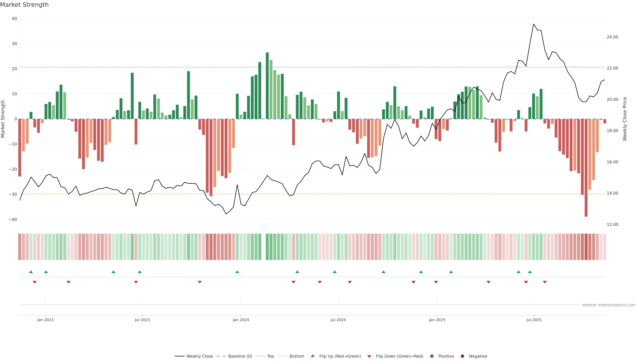Click the darkest red heatmap strip cell
Viewport: 644px width, 362px height.
pos(586,247)
